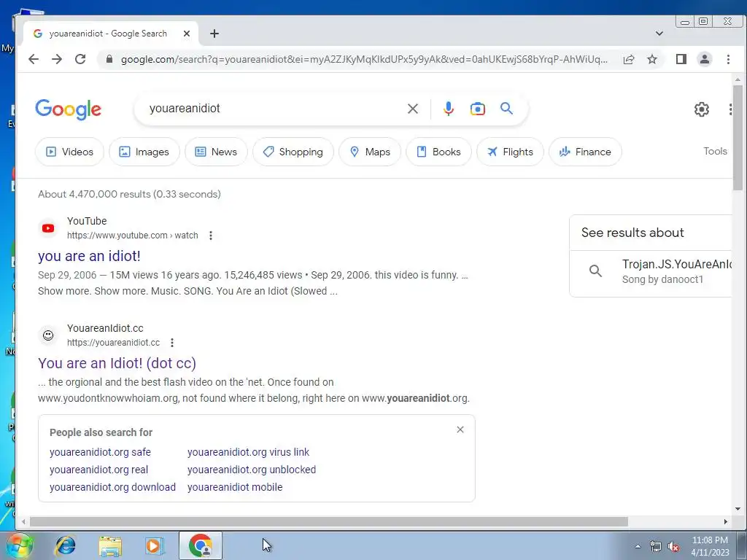The height and width of the screenshot is (560, 747).
Task: Filter results by News
Action: click(216, 152)
